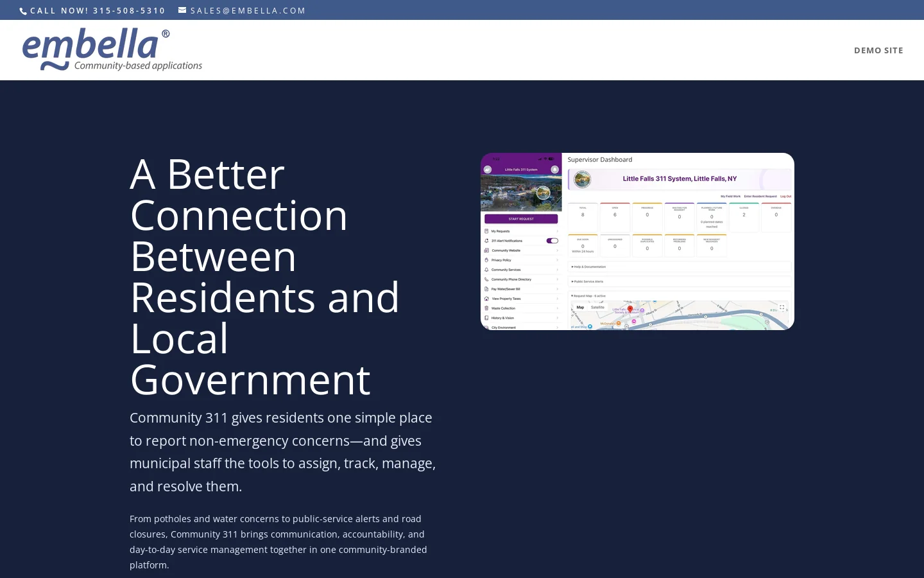This screenshot has width=924, height=578.
Task: Open the Supervisor Dashboard screenshot image
Action: pos(637,241)
